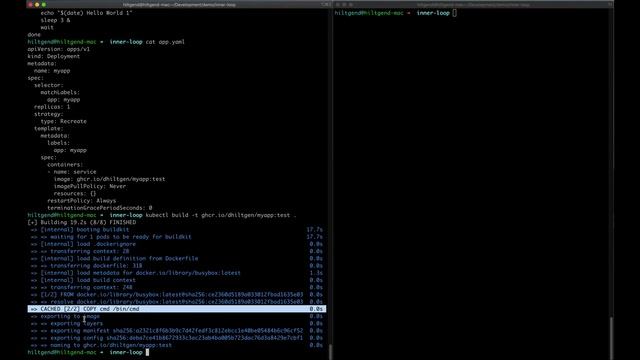Click the 'imagePullPolicy: Never' line
Image resolution: width=640 pixels, height=360 pixels.
[x=89, y=186]
